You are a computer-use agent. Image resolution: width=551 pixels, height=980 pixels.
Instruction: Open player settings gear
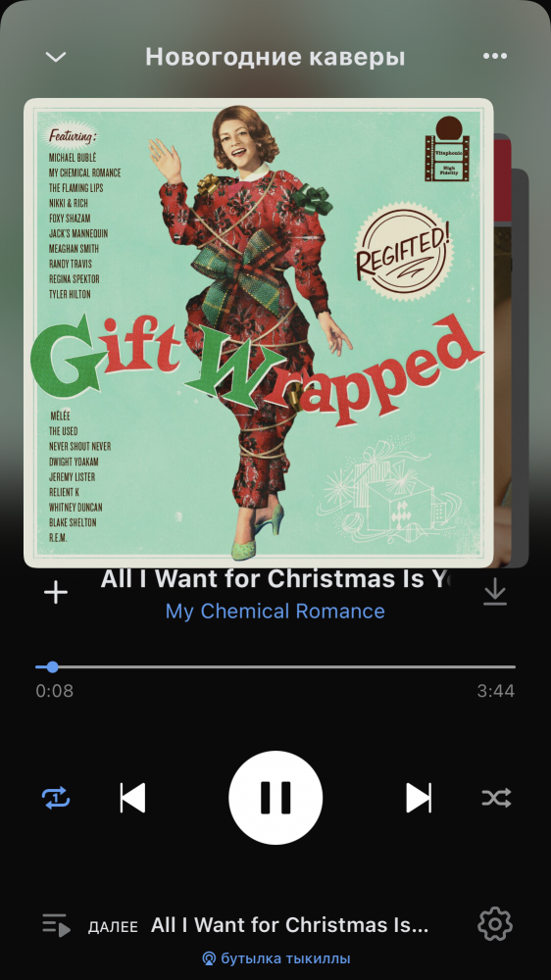[x=495, y=924]
